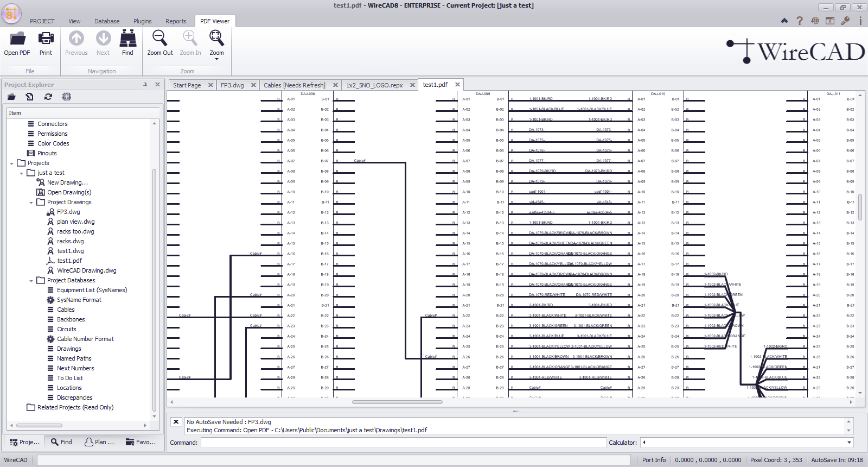Select Related Projects (Read Only) node

click(75, 407)
